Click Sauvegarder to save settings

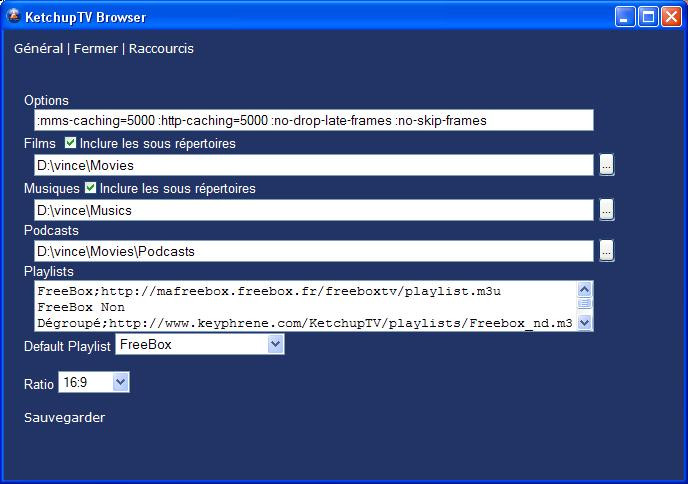(x=64, y=417)
